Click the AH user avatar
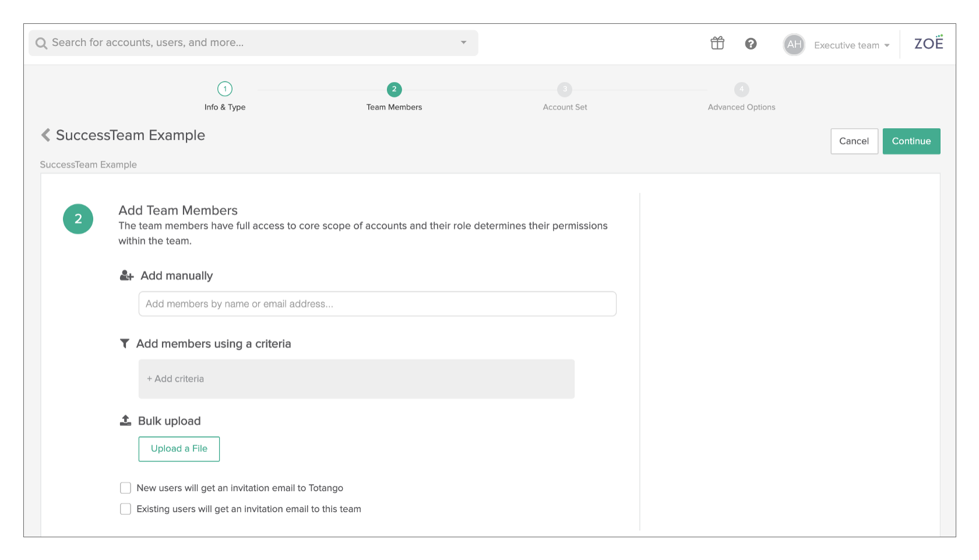Screen dimensions: 979x560 coord(794,44)
